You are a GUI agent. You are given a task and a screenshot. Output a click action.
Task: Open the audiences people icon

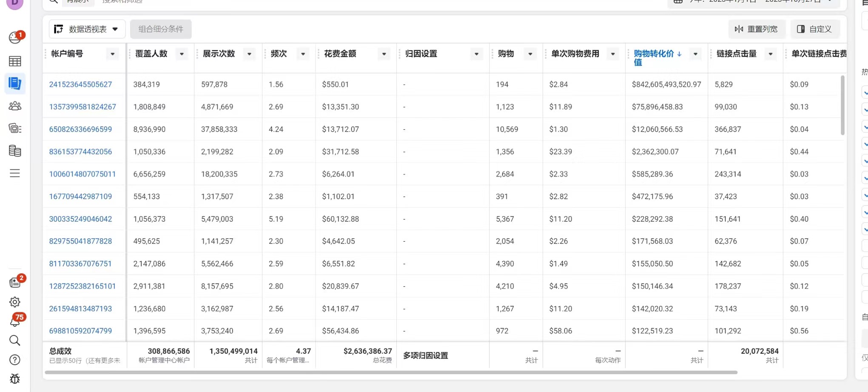point(15,106)
